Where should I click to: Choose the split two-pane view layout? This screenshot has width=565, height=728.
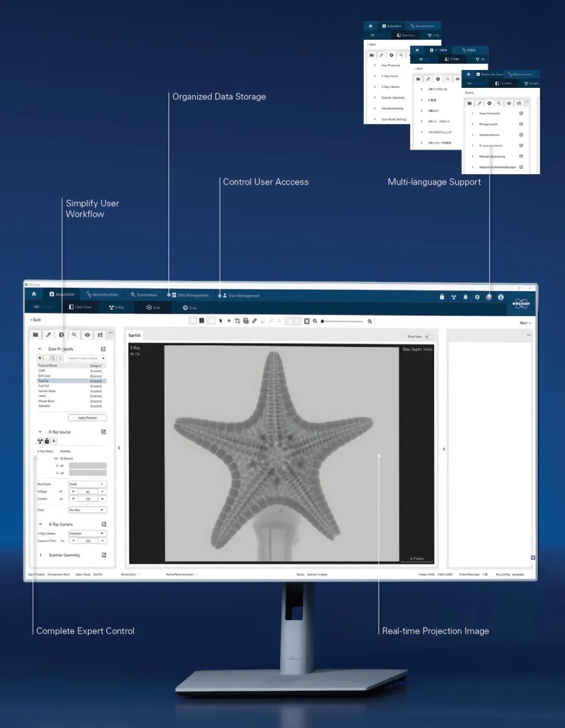(x=201, y=321)
